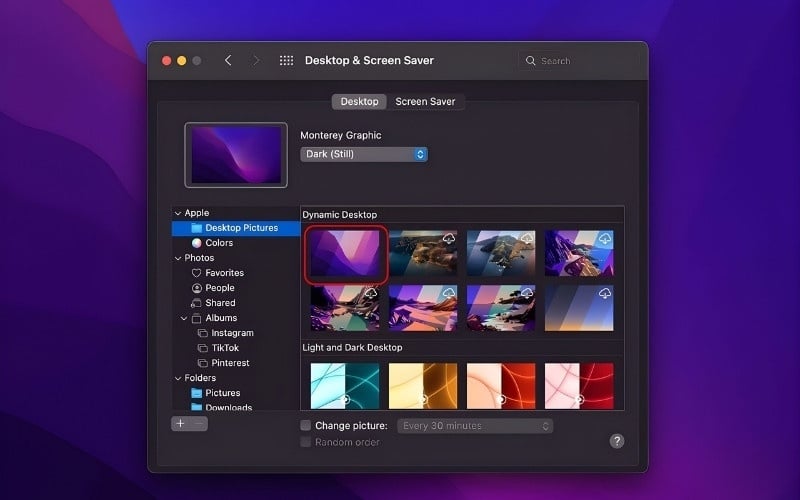Enable the Change picture checkbox
Screen dimensions: 800x500
pyautogui.click(x=306, y=426)
